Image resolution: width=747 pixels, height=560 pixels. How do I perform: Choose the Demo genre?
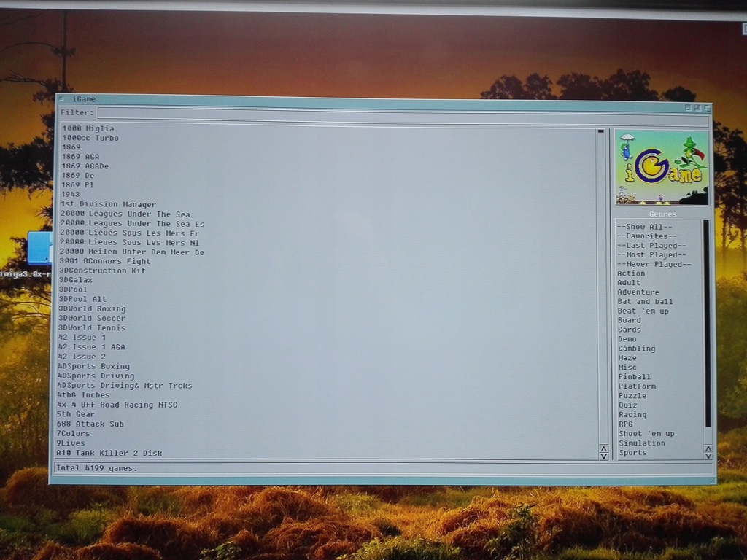click(x=627, y=339)
